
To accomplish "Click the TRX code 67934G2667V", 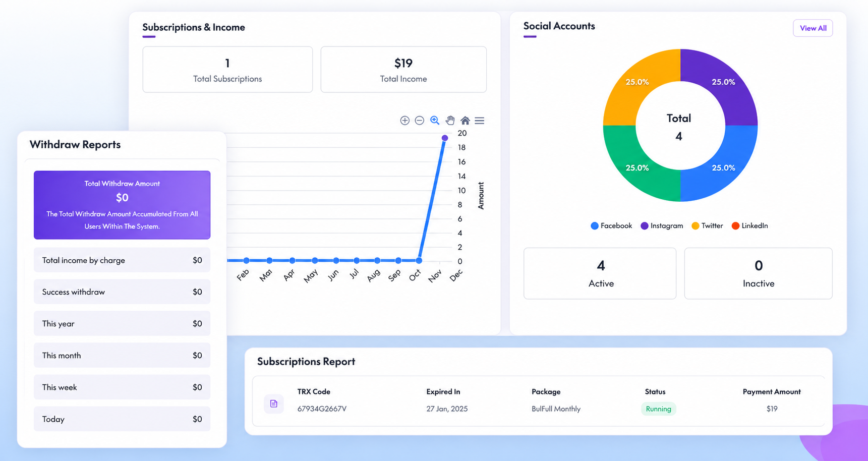I will 322,409.
